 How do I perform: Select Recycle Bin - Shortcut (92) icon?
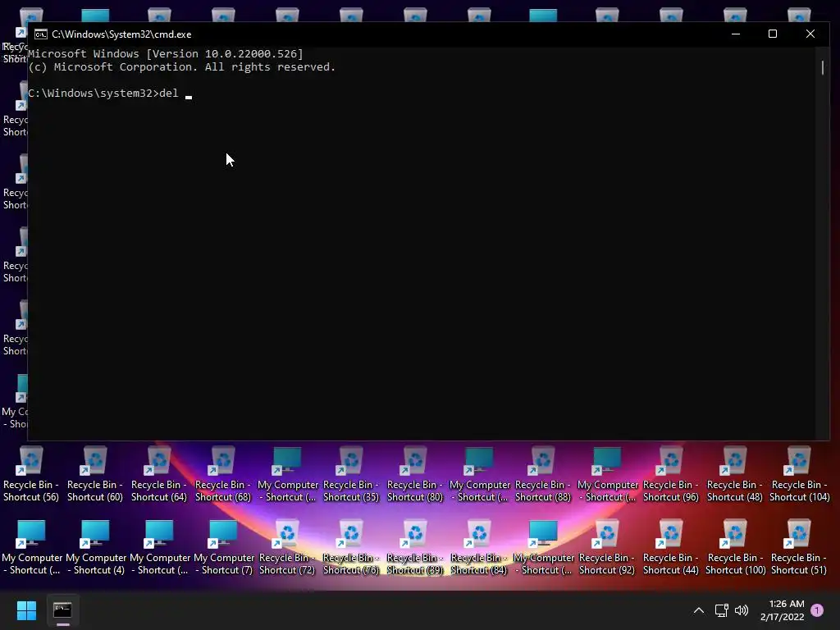click(x=607, y=547)
